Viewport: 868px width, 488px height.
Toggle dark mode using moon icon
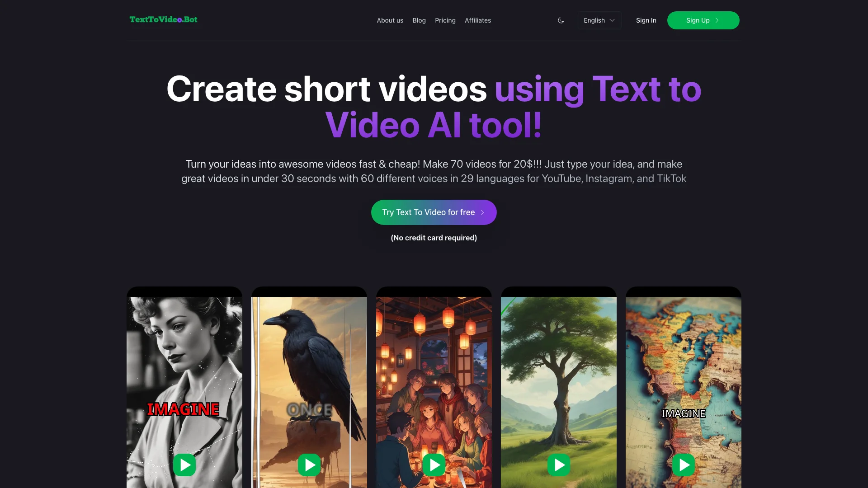(561, 20)
